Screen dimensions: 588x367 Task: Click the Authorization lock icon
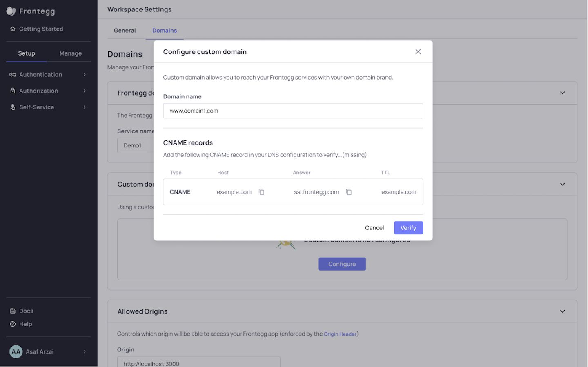pyautogui.click(x=13, y=91)
